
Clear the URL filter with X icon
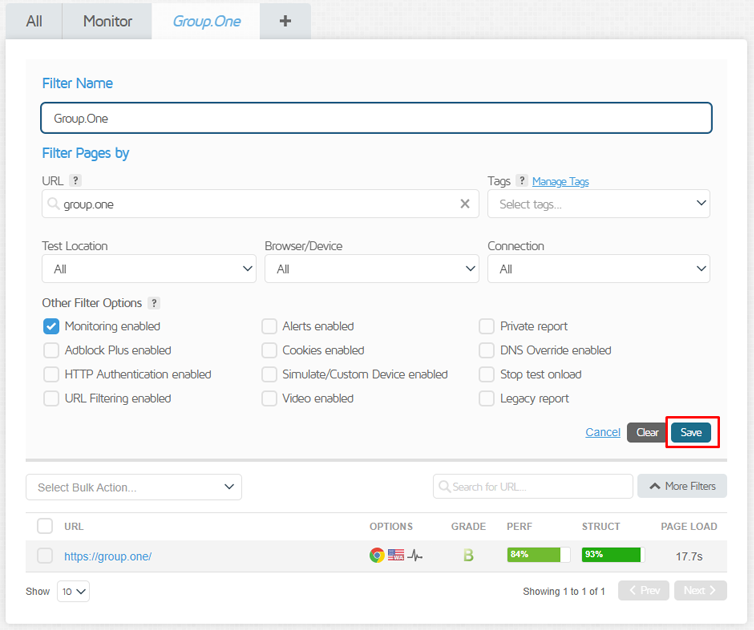(465, 204)
